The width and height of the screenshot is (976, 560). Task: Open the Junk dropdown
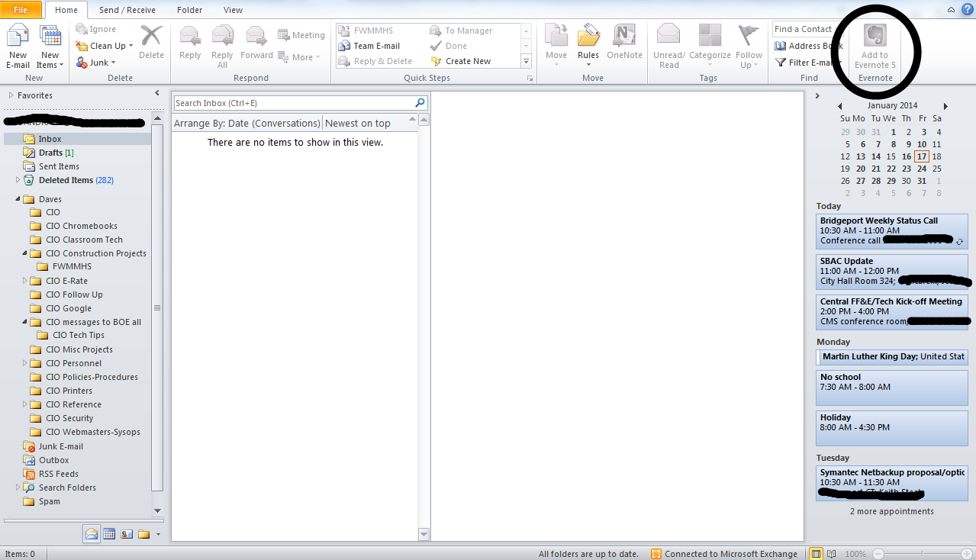pyautogui.click(x=96, y=63)
